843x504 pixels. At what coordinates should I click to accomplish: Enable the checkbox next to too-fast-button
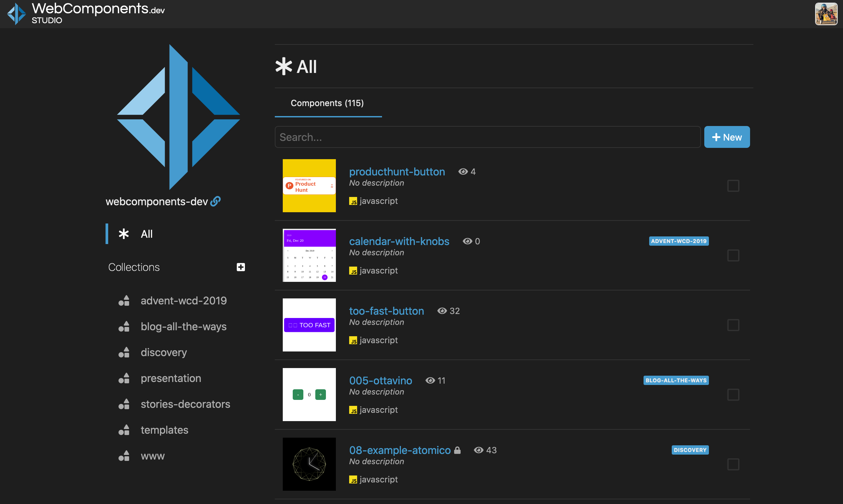(x=733, y=325)
